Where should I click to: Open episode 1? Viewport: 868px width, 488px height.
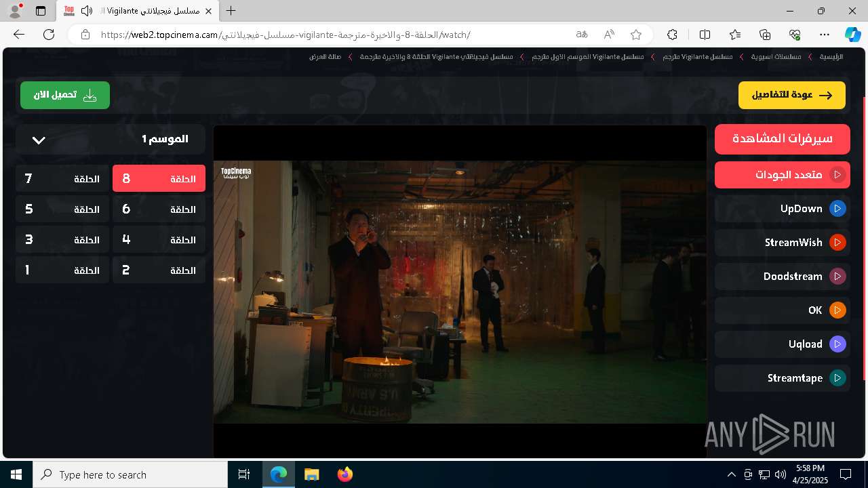tap(62, 270)
